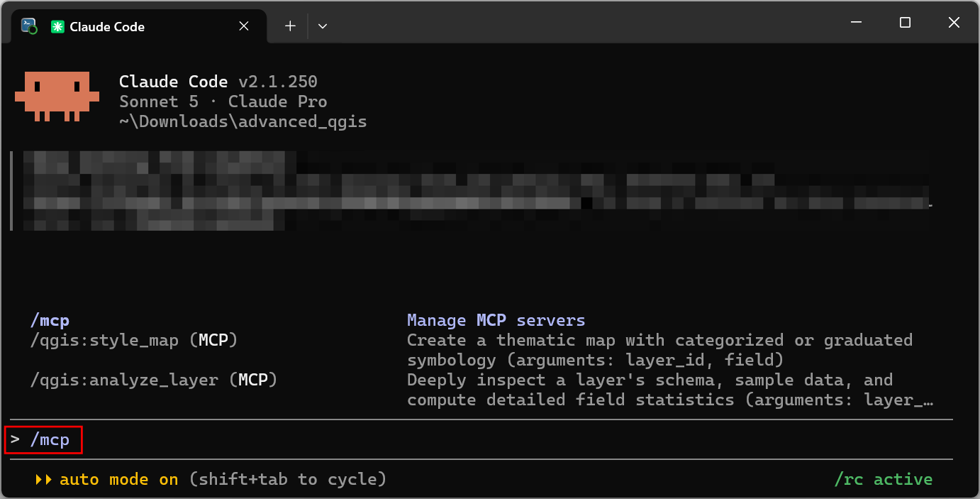Focus the /mcp prompt input line
The width and height of the screenshot is (980, 499).
[481, 440]
